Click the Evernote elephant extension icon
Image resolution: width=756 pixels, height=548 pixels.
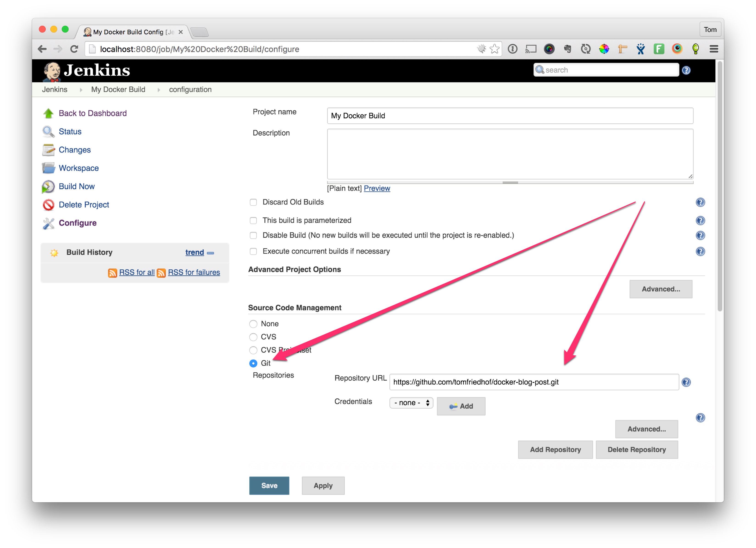coord(567,49)
